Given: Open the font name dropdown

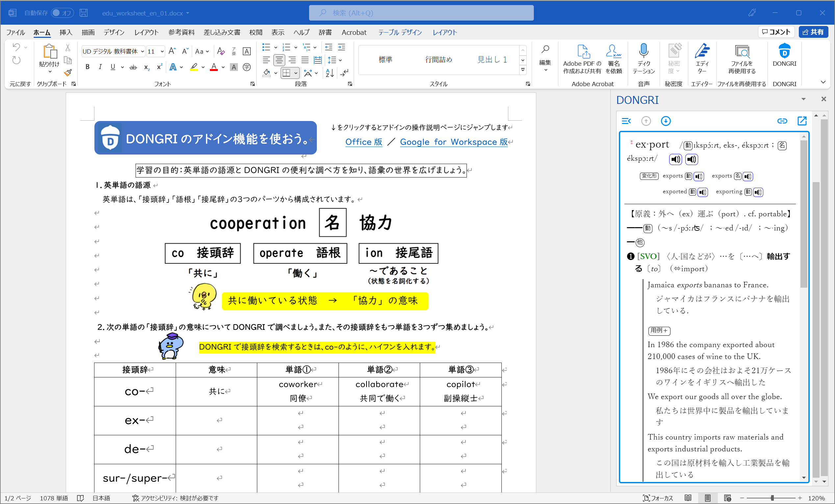Looking at the screenshot, I should pos(142,52).
